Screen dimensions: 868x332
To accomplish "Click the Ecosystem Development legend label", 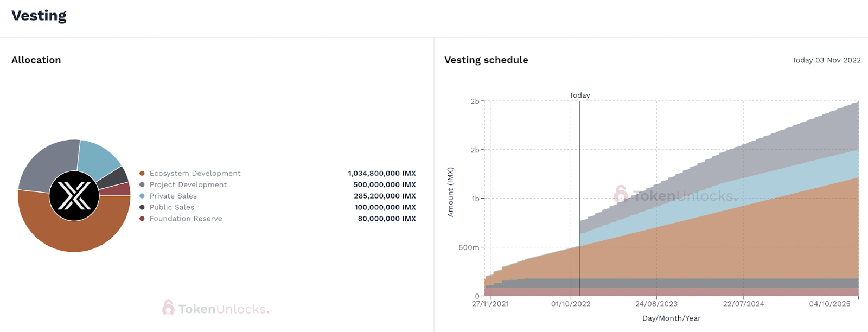I will click(x=195, y=173).
